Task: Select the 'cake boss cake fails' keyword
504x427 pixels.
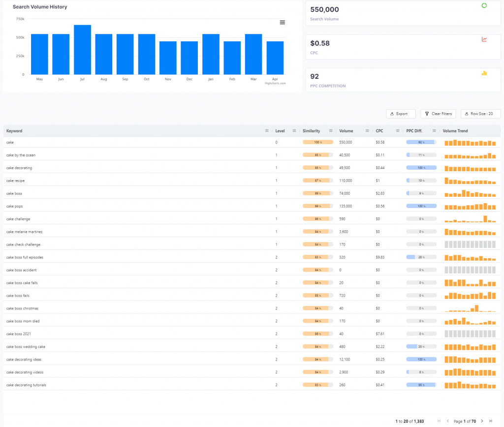Action: pyautogui.click(x=22, y=283)
